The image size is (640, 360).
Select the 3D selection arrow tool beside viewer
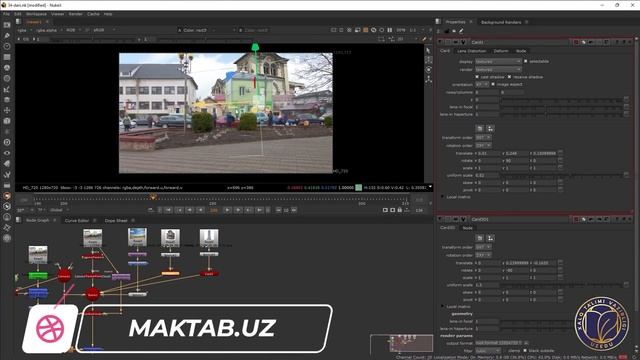428,51
